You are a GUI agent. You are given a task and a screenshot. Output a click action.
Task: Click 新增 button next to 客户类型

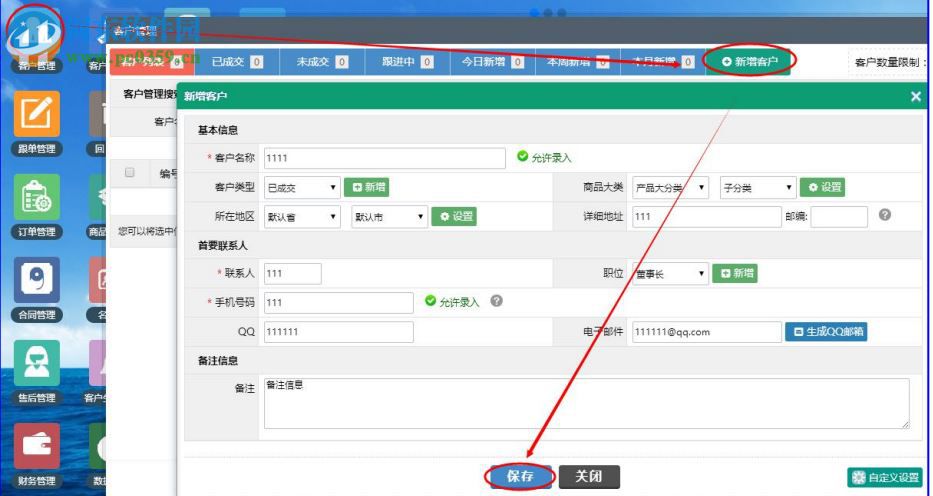[x=367, y=187]
